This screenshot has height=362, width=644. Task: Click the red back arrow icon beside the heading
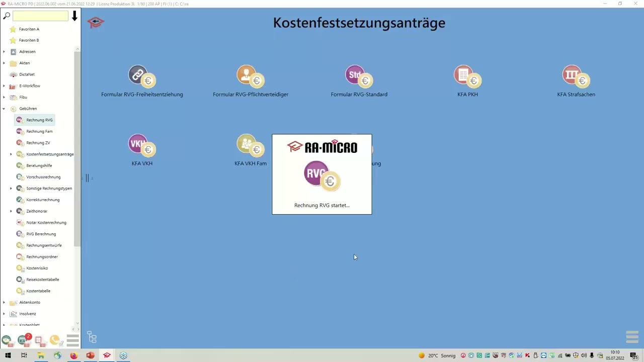[x=96, y=23]
